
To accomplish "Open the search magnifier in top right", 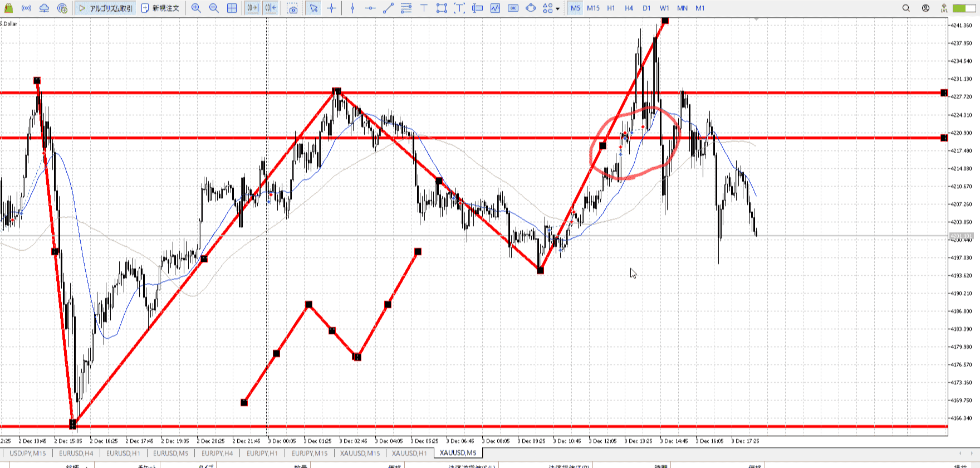I will tap(906, 8).
